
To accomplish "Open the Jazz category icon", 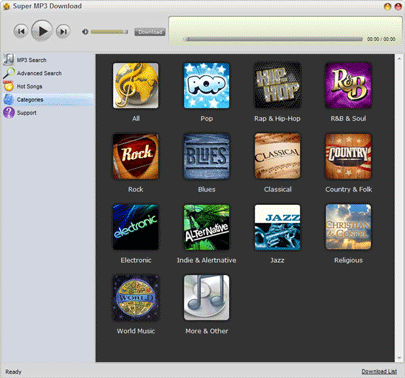I will pyautogui.click(x=277, y=227).
